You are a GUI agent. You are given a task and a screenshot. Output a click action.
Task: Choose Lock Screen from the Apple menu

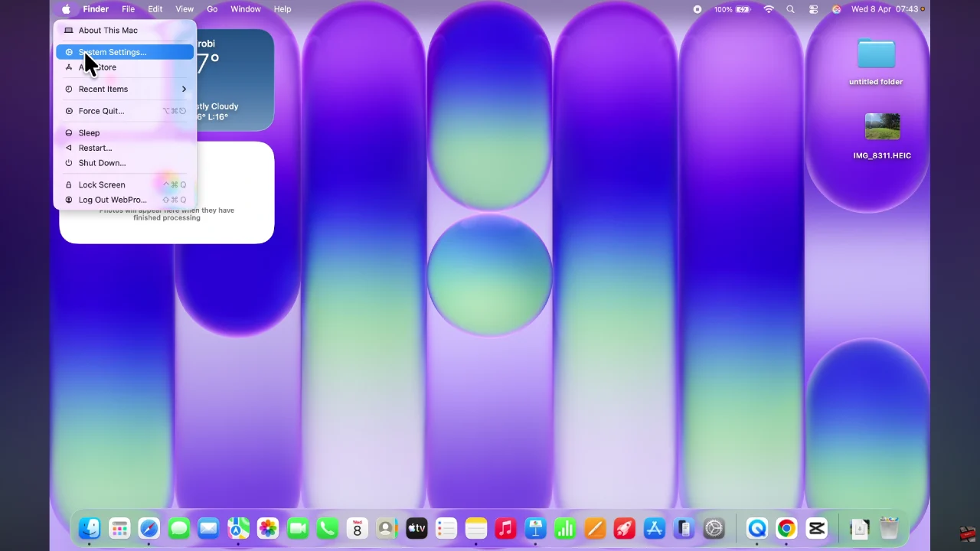click(102, 184)
